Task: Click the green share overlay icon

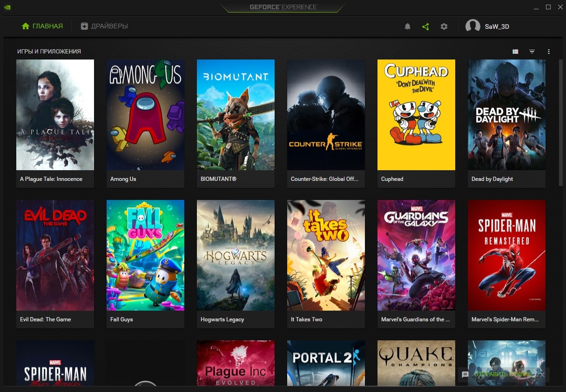Action: [425, 27]
